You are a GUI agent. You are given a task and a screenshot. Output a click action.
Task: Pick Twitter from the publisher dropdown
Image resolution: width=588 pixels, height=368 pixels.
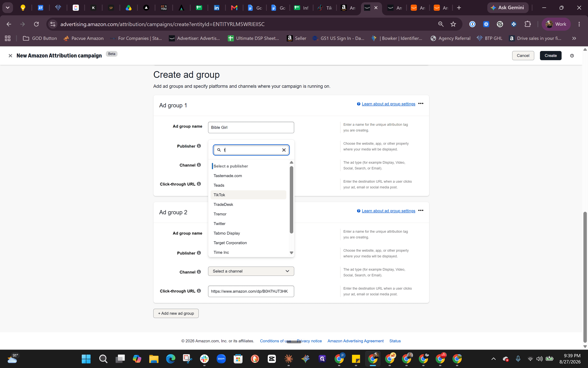[x=248, y=223]
